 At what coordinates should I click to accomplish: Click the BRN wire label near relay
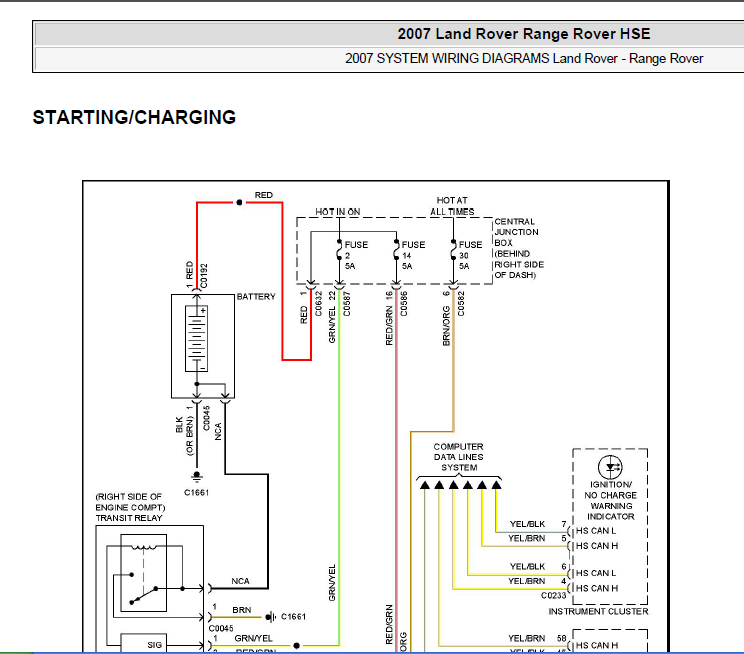point(242,610)
